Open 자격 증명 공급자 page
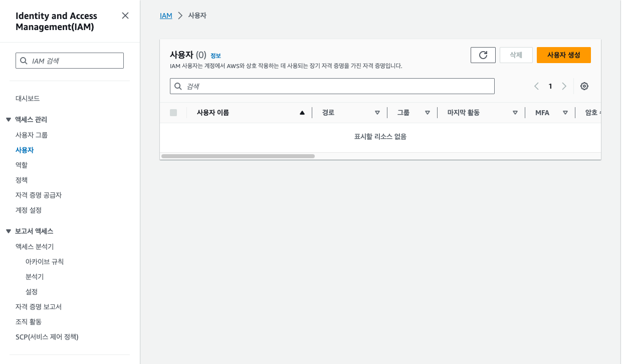Image resolution: width=622 pixels, height=364 pixels. (x=39, y=195)
